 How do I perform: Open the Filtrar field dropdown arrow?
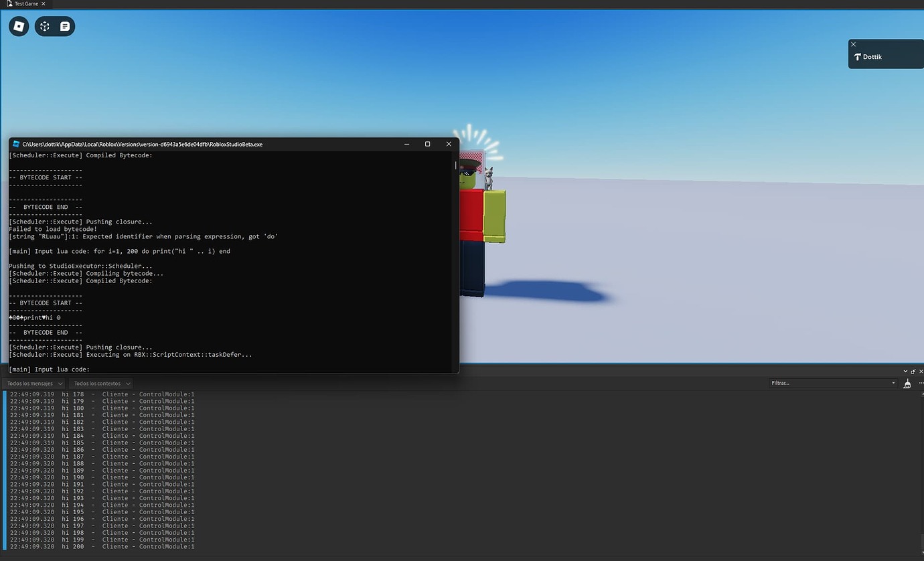tap(893, 383)
